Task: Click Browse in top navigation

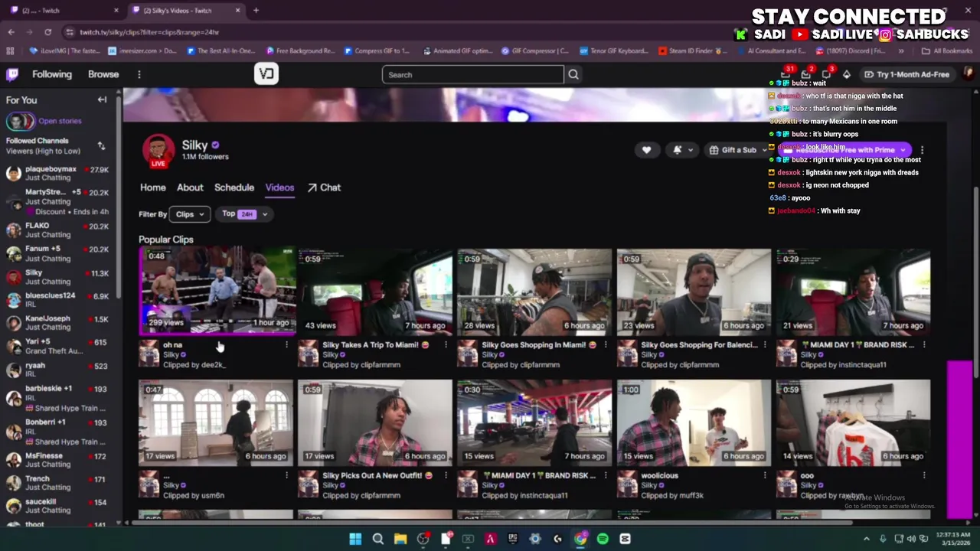Action: point(103,74)
